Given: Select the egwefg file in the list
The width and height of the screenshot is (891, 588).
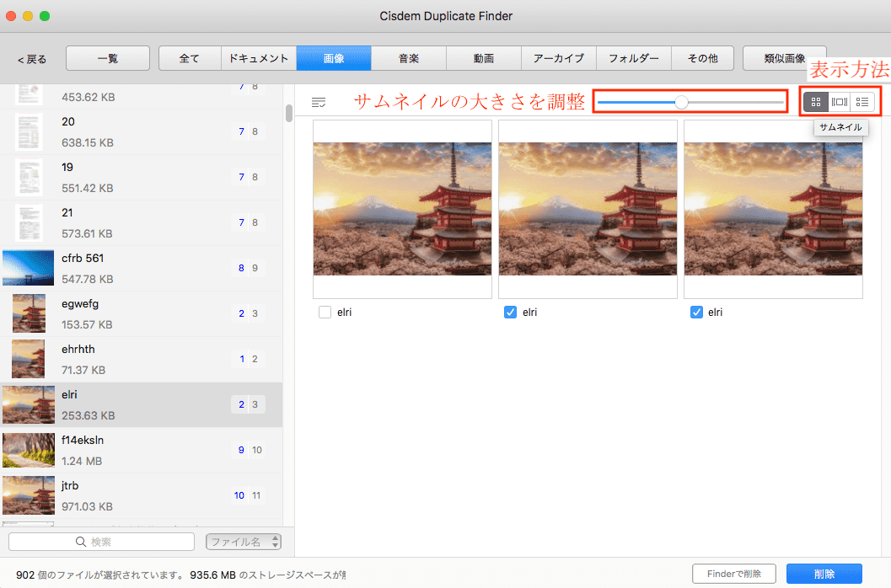Looking at the screenshot, I should [142, 313].
